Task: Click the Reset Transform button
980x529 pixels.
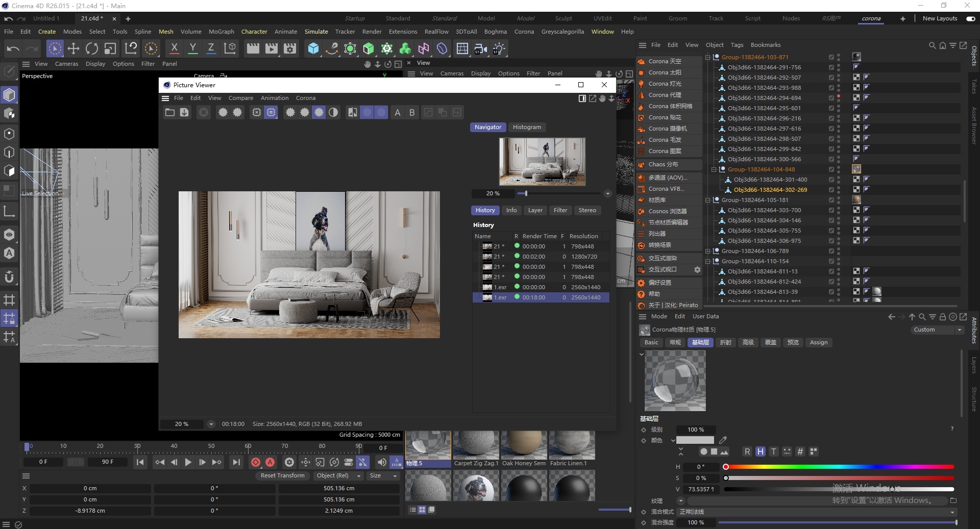Action: 282,475
